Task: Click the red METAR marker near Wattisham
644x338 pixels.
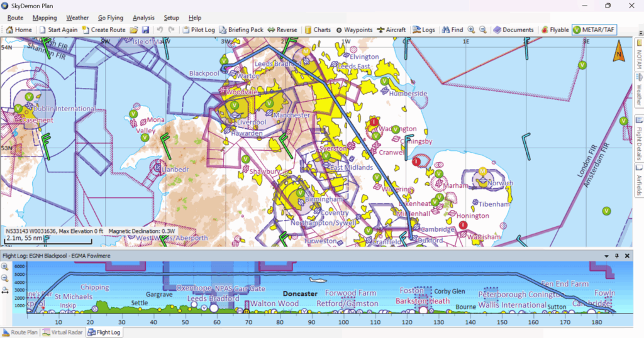Action: click(x=463, y=225)
